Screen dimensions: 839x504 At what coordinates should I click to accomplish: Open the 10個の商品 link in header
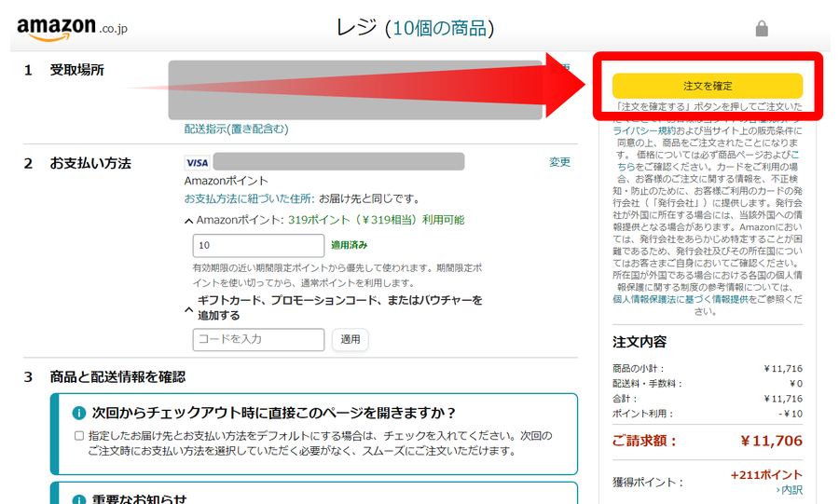click(x=440, y=28)
